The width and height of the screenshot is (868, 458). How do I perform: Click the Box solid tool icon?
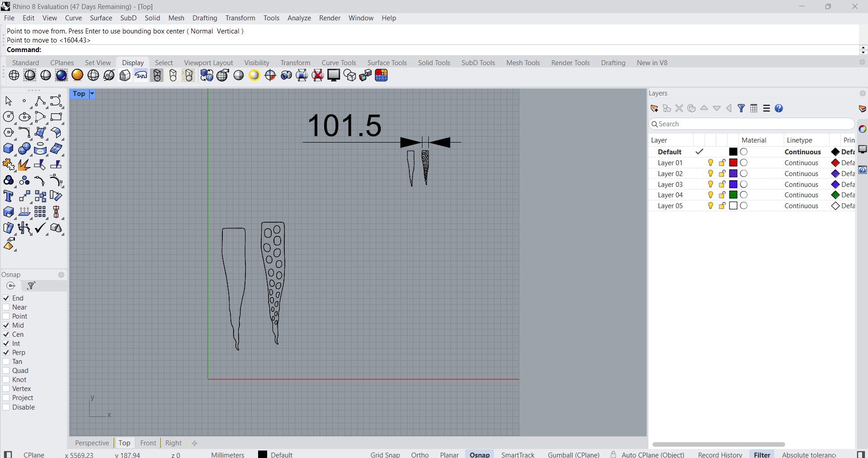pyautogui.click(x=8, y=148)
